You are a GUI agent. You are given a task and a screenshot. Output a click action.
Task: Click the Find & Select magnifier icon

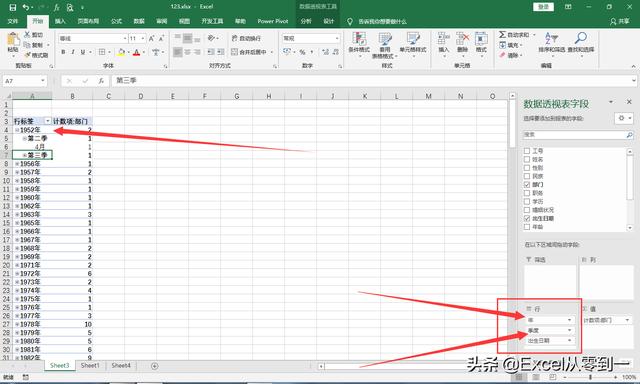pos(580,39)
